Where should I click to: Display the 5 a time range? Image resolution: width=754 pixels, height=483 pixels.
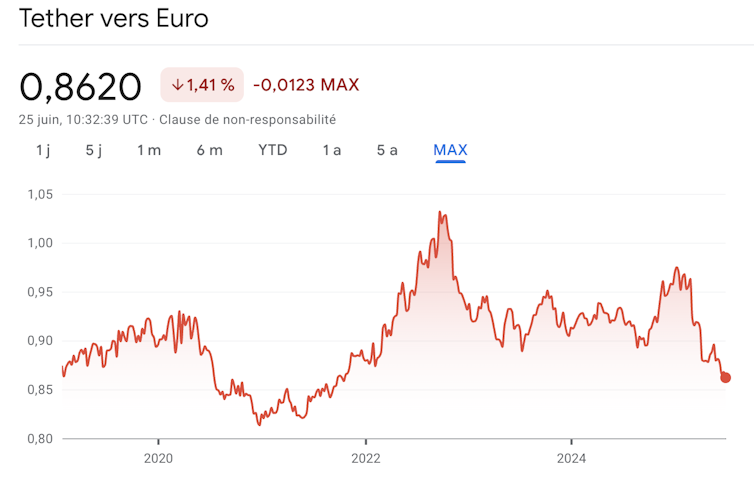coord(387,150)
